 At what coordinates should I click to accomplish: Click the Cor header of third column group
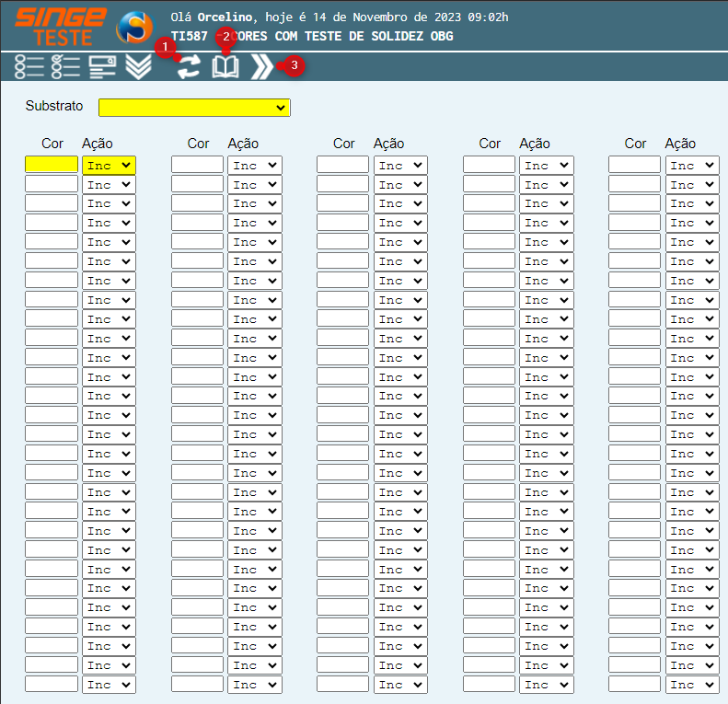[x=343, y=144]
